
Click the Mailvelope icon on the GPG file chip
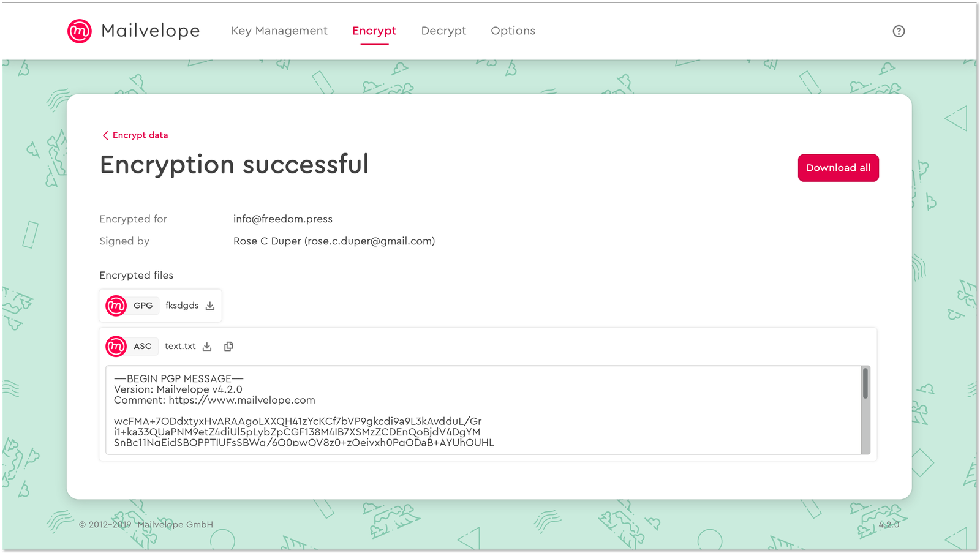tap(115, 305)
